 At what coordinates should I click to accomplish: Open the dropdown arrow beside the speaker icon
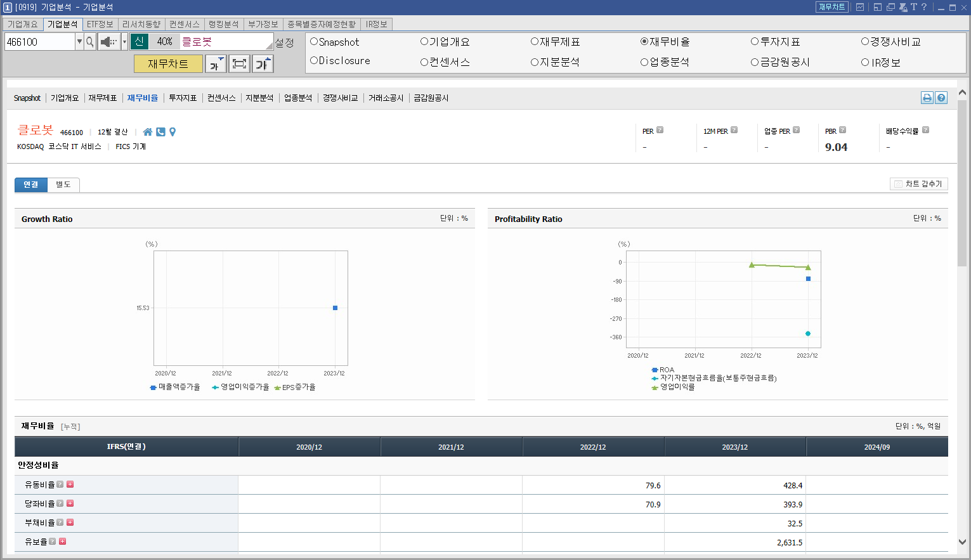point(124,42)
